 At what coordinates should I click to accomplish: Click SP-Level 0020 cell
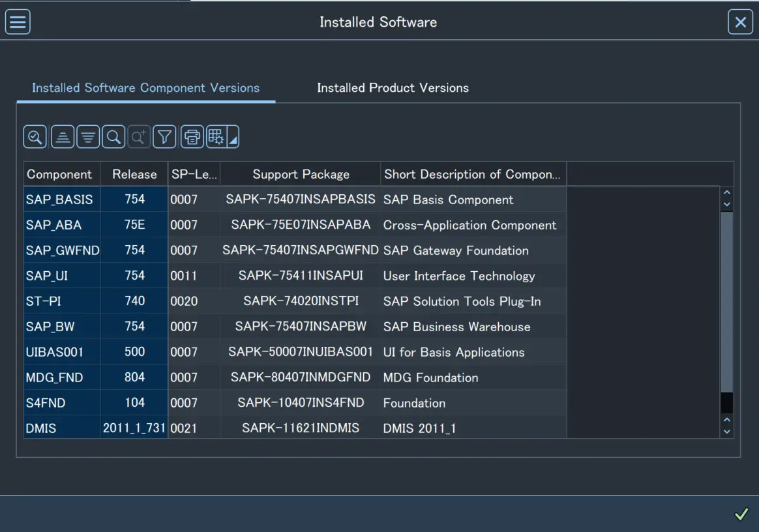[x=194, y=301]
